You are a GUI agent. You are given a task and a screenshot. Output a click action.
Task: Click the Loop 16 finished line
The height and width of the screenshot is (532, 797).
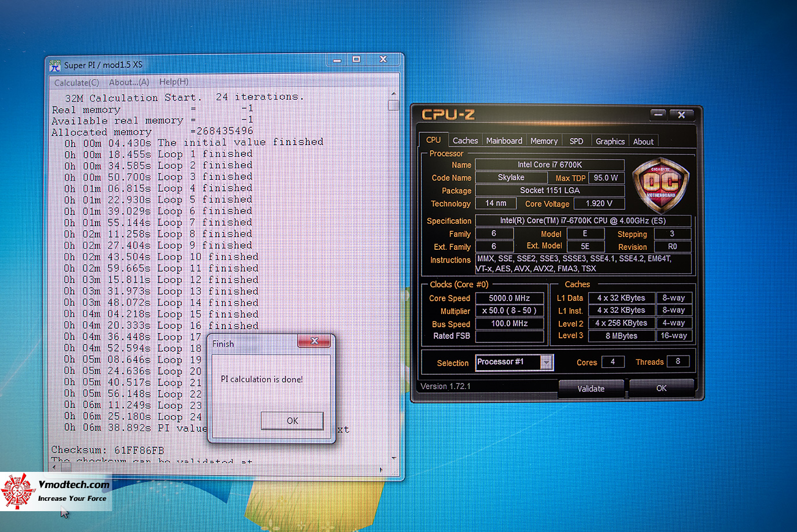pyautogui.click(x=161, y=326)
